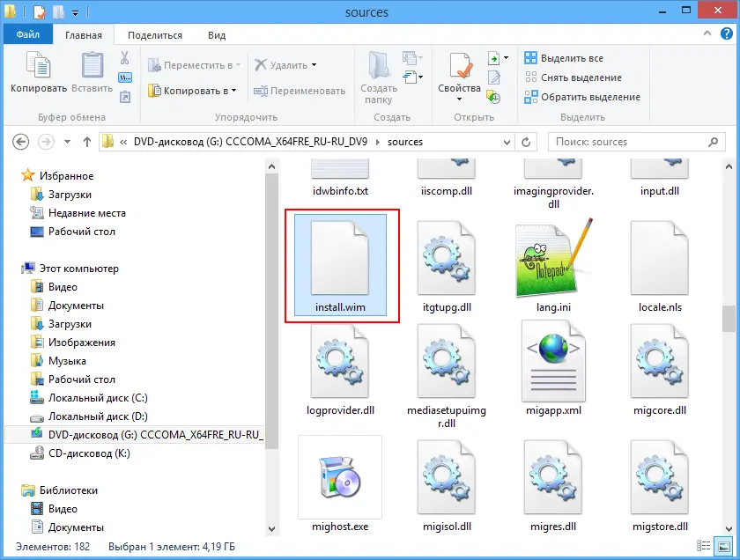Click the Копировать icon in ribbon
Viewport: 740px width, 560px height.
coord(38,67)
